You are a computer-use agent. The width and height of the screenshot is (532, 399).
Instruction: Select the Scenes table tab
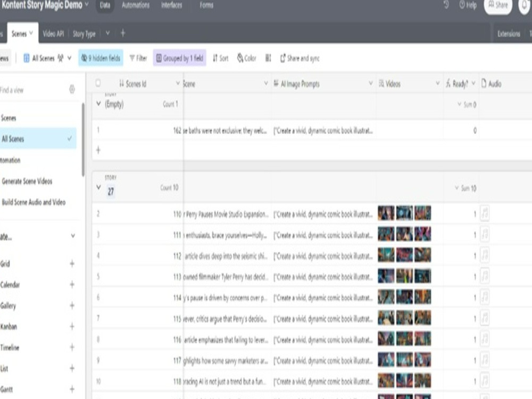[22, 33]
